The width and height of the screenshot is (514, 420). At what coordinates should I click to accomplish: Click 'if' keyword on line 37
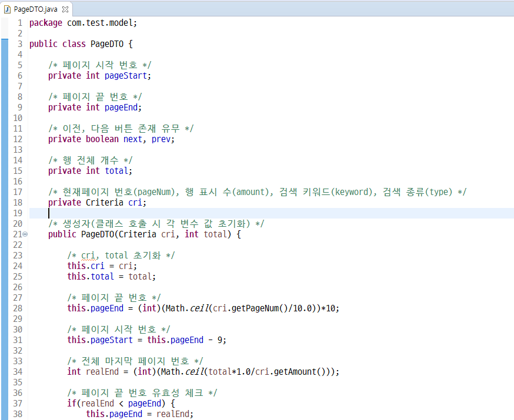click(72, 404)
